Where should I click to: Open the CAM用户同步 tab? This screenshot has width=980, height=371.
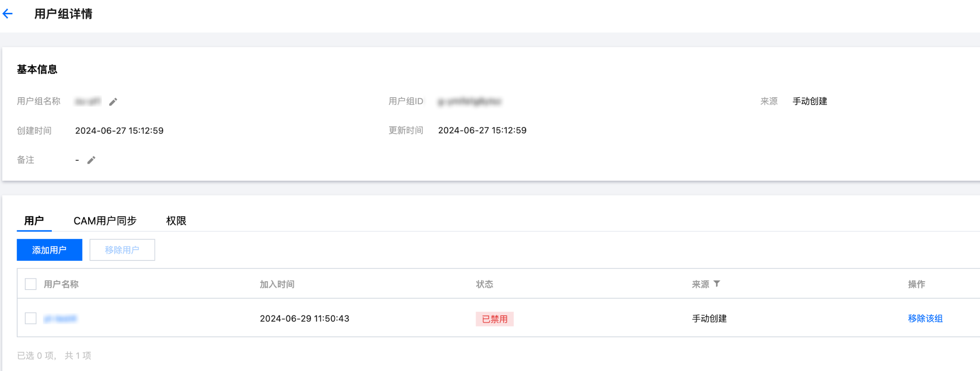click(x=105, y=221)
